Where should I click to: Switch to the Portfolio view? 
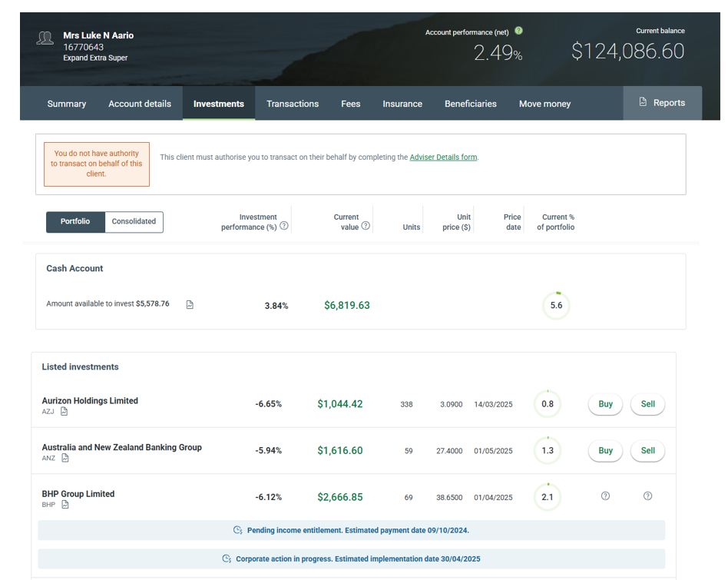click(x=75, y=221)
